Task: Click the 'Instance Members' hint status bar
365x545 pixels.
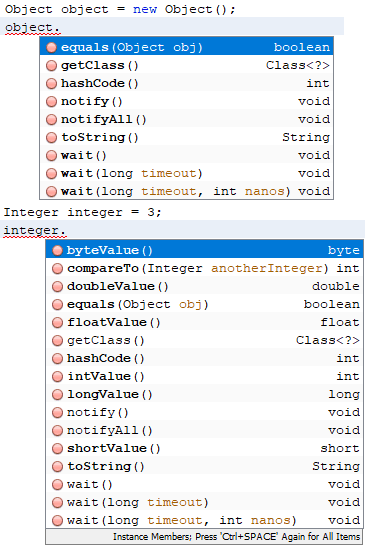Action: [x=204, y=537]
